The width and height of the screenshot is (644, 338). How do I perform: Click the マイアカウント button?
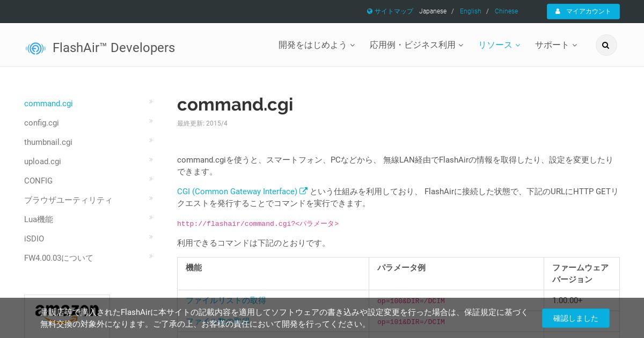pyautogui.click(x=583, y=11)
